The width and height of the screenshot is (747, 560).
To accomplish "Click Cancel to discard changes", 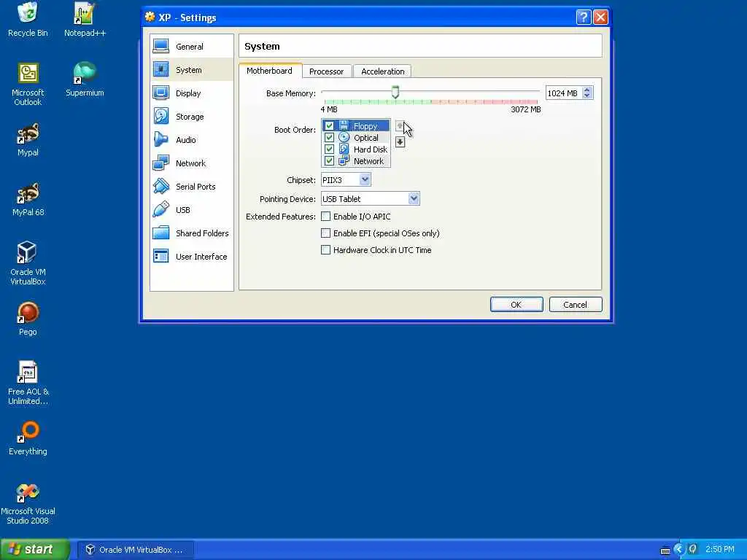I will [576, 305].
